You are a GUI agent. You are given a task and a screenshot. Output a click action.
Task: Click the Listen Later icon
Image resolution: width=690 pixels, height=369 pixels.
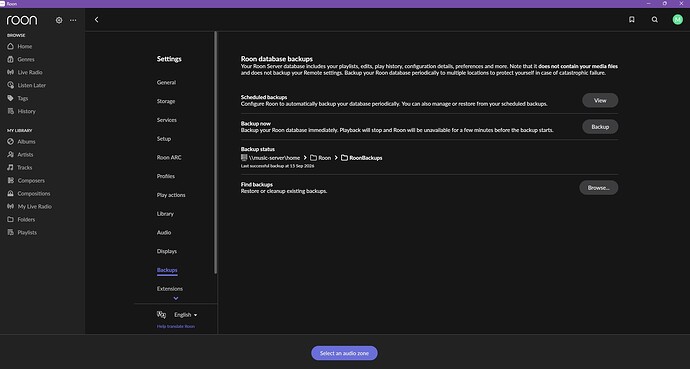coord(11,85)
